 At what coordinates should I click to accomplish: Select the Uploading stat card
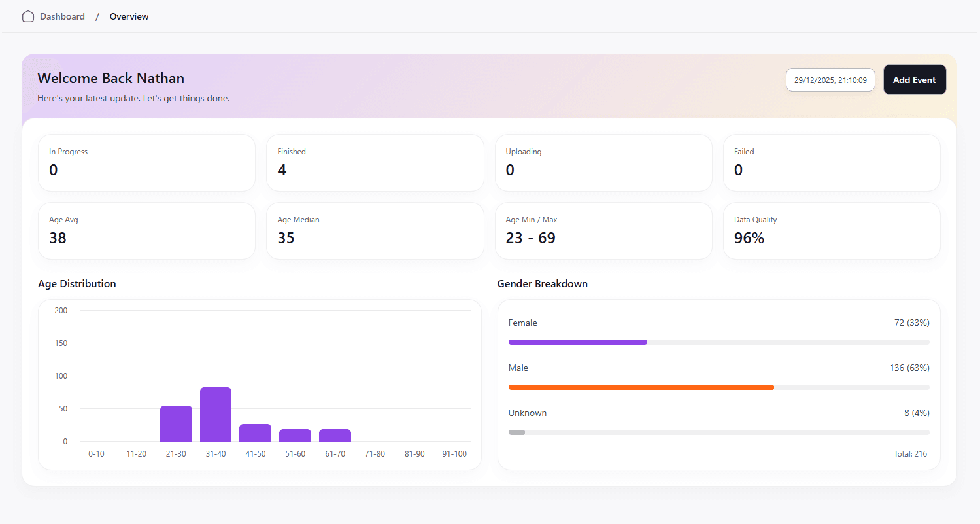[x=603, y=163]
